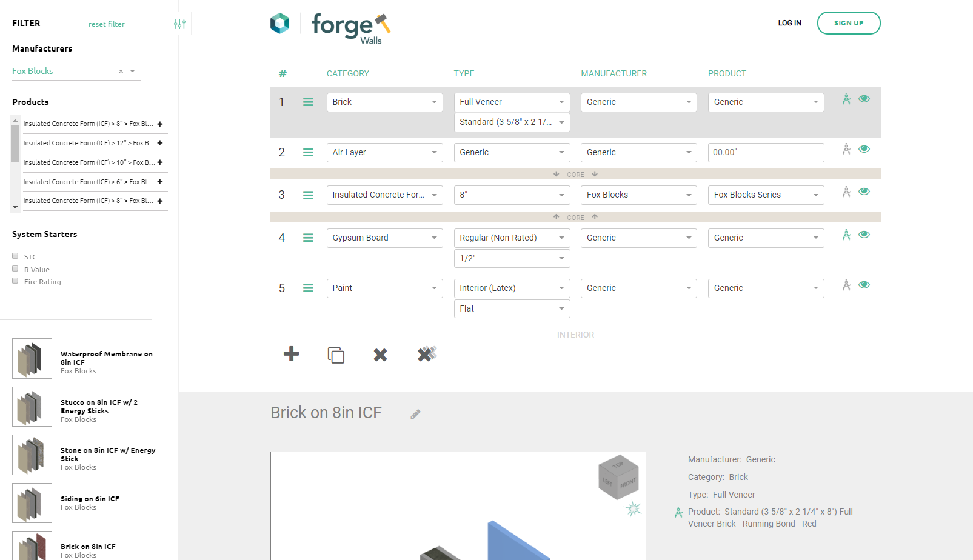Open the Fox Blocks manufacturers dropdown
The image size is (973, 560).
coord(76,71)
